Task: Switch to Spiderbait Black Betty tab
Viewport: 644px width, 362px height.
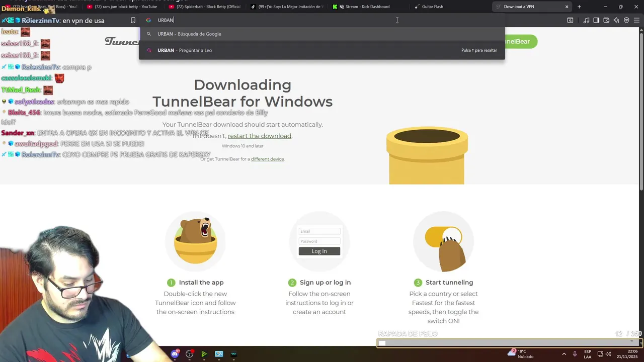Action: click(205, 7)
